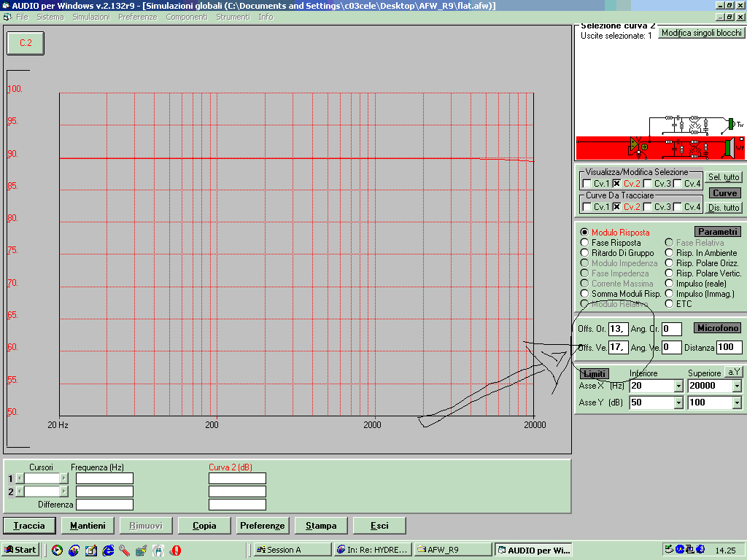Image resolution: width=747 pixels, height=560 pixels.
Task: Check Cv.1 under Visualizza/Modifica Selezione
Action: pyautogui.click(x=587, y=183)
